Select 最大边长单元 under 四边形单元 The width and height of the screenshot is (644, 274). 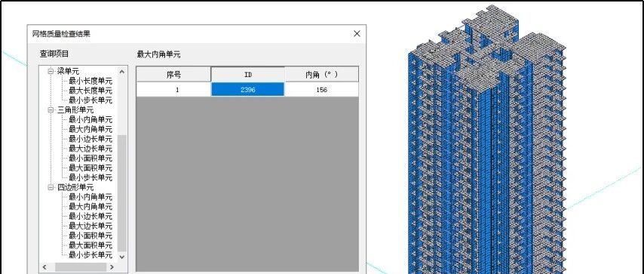point(90,226)
